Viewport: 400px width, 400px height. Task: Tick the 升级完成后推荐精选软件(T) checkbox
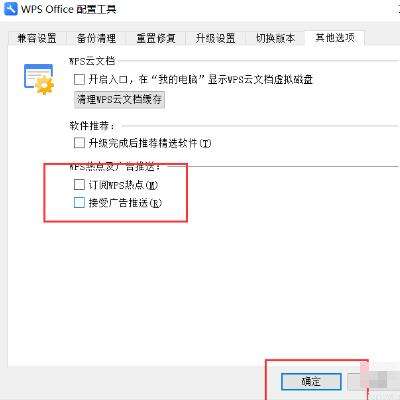[79, 143]
